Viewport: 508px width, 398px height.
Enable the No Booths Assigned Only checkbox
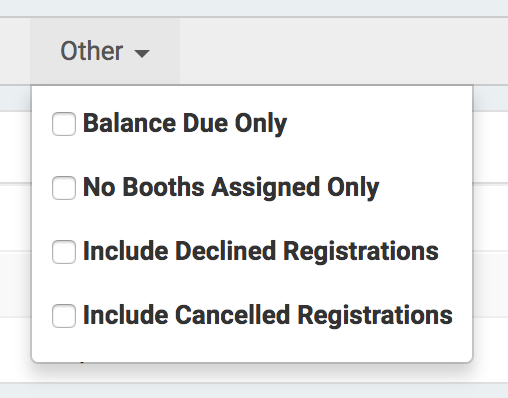pyautogui.click(x=64, y=188)
